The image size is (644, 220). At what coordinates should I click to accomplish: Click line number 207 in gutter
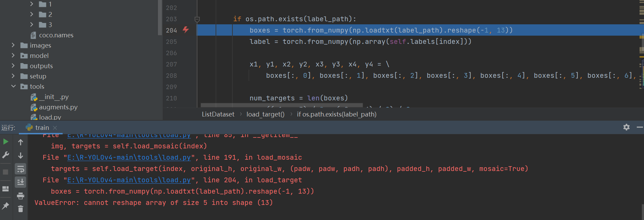pyautogui.click(x=171, y=64)
